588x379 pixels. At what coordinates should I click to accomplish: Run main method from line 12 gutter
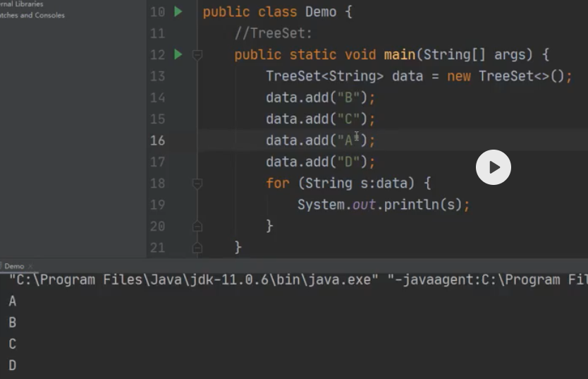tap(178, 54)
